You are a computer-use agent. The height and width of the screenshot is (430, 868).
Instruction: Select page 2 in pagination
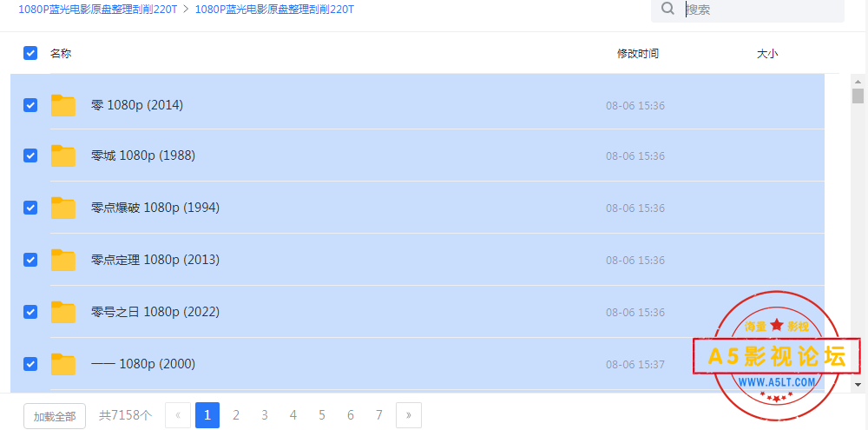[x=236, y=415]
